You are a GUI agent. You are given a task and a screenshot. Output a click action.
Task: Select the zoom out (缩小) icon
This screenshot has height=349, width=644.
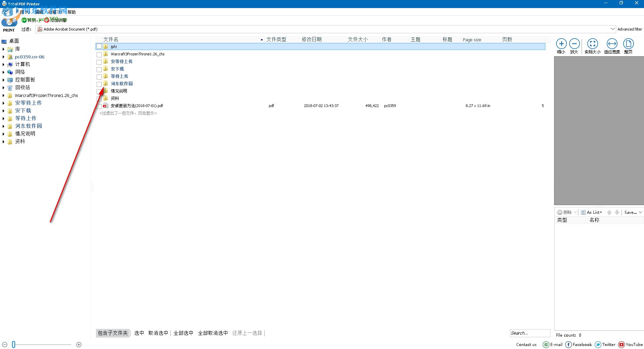[561, 44]
